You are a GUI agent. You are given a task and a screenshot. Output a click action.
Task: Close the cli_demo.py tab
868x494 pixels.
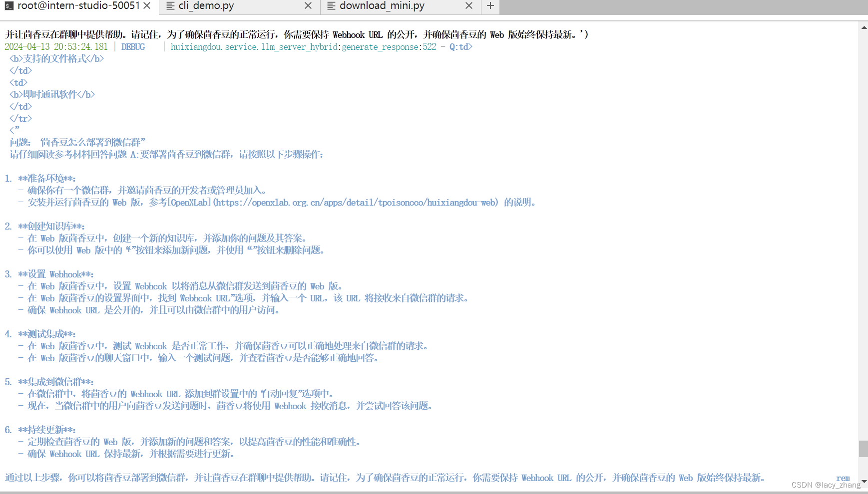(308, 5)
